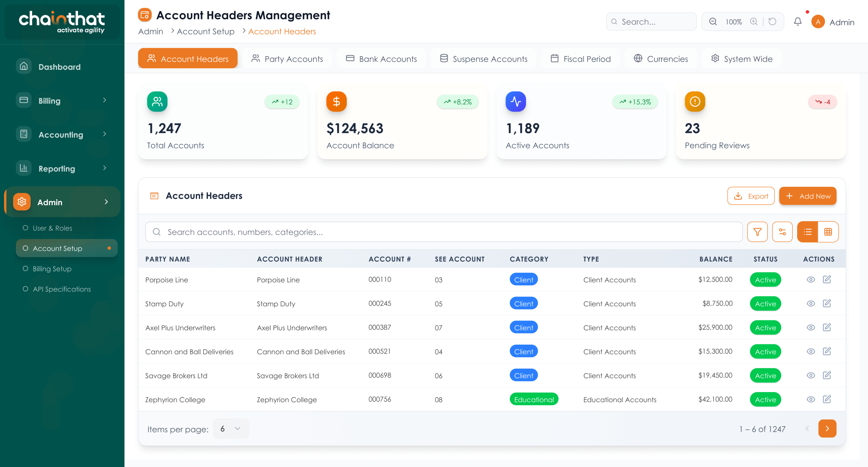Click the zoom out magnifier icon
This screenshot has height=467, width=868.
click(713, 22)
